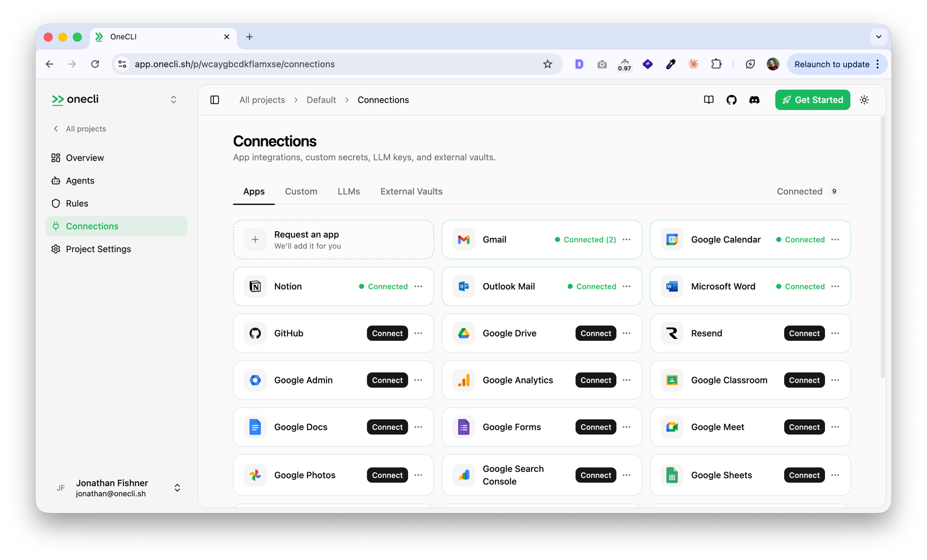Switch to the Apps tab

point(254,191)
